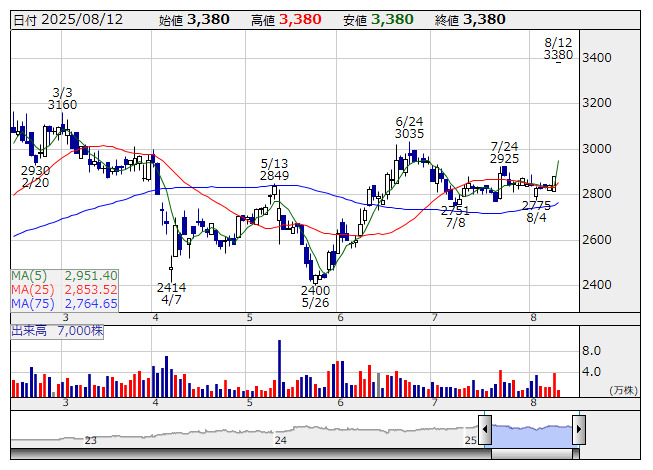This screenshot has height=470, width=653.
Task: Click year label 25 in the overview chart
Action: click(471, 440)
